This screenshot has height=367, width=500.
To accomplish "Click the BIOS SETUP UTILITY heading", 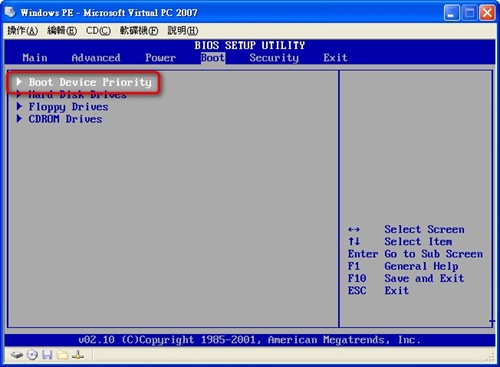I will [250, 45].
